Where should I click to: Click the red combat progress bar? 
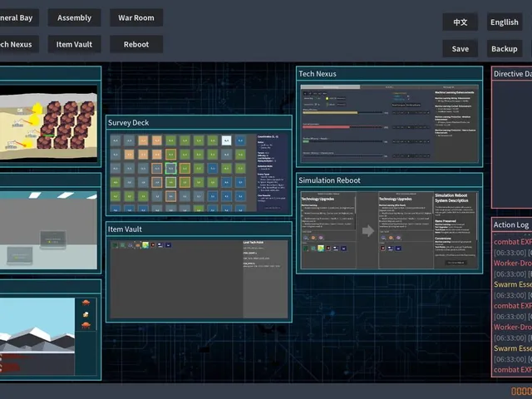pos(326,127)
